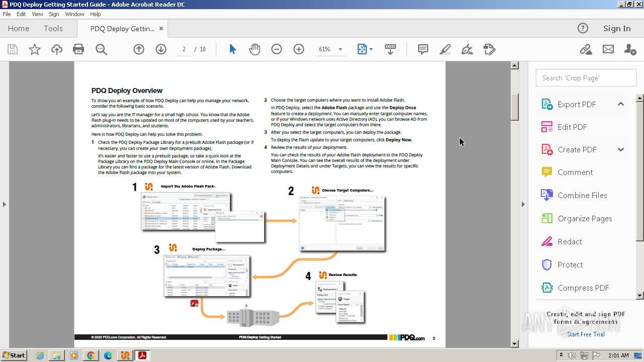The height and width of the screenshot is (362, 644).
Task: Open the Window menu
Action: pos(74,14)
